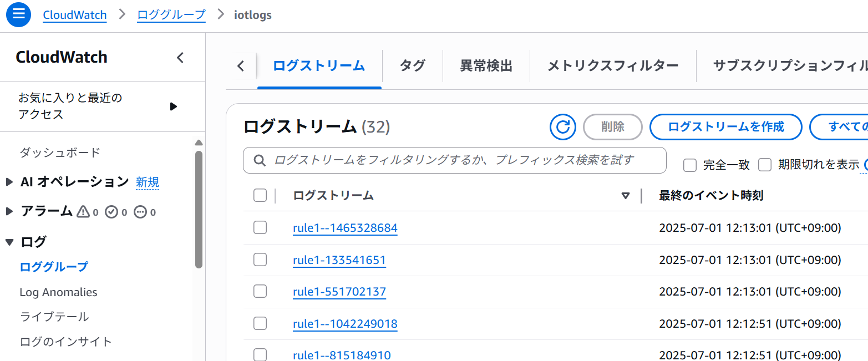This screenshot has width=868, height=361.
Task: Switch to the タグ tab
Action: point(413,66)
